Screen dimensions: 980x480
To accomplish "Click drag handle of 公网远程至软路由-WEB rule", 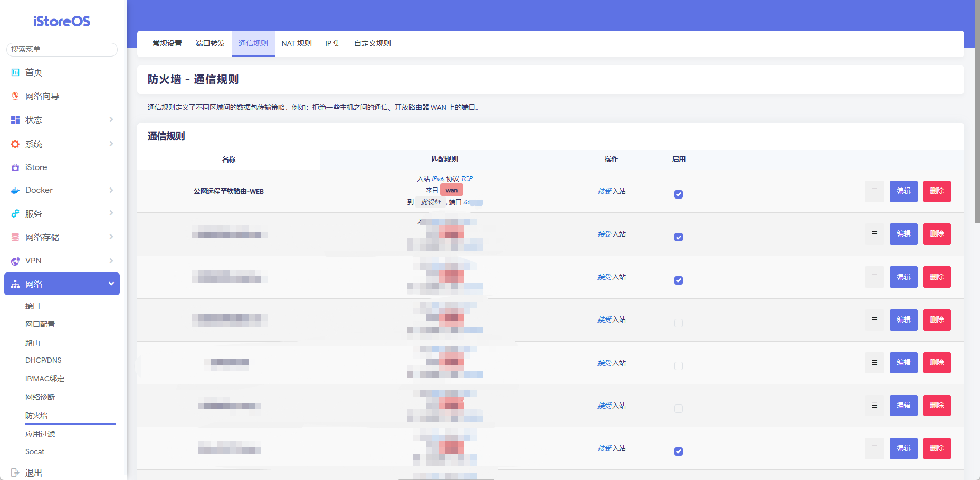I will [x=874, y=191].
